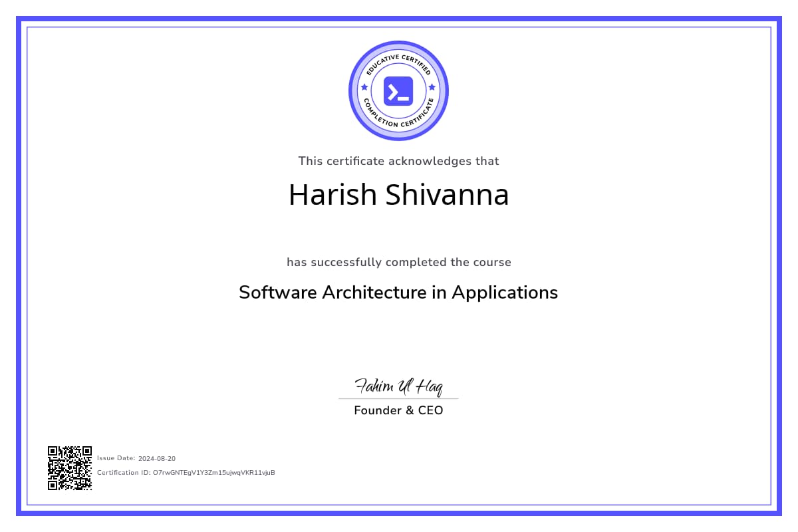Click the QR code on the certificate
Viewport: 798px width, 532px height.
point(69,468)
